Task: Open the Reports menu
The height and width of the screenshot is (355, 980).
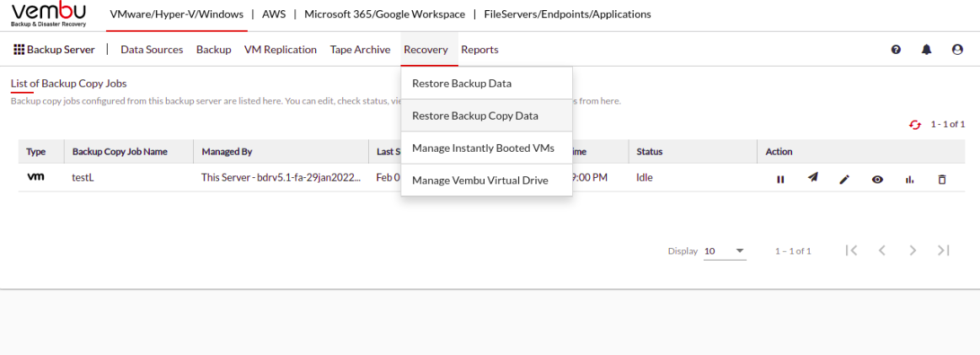Action: [x=480, y=50]
